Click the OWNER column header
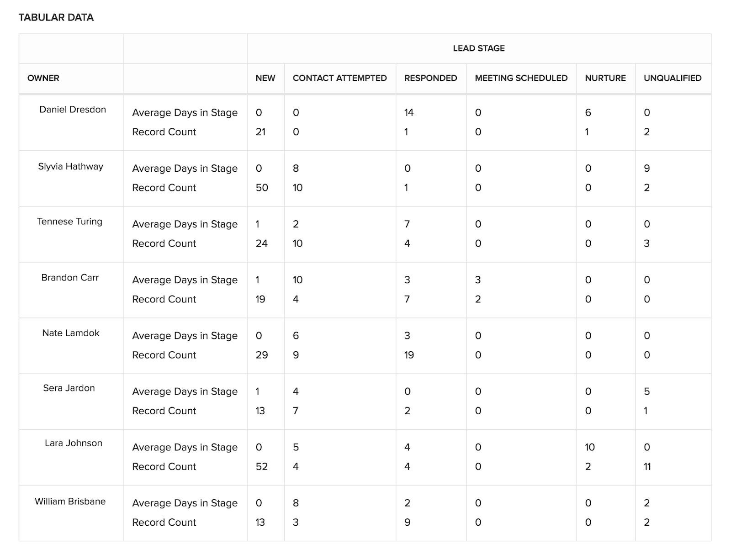This screenshot has height=560, width=731. pyautogui.click(x=43, y=78)
